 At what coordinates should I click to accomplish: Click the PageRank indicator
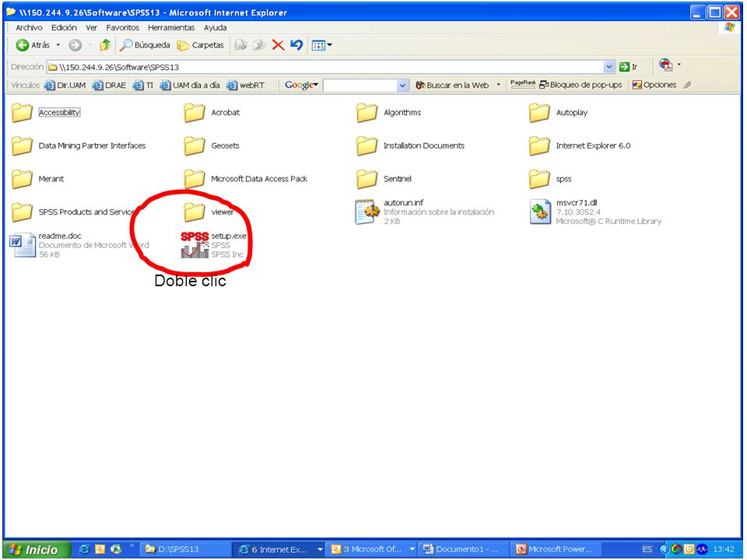click(x=523, y=84)
